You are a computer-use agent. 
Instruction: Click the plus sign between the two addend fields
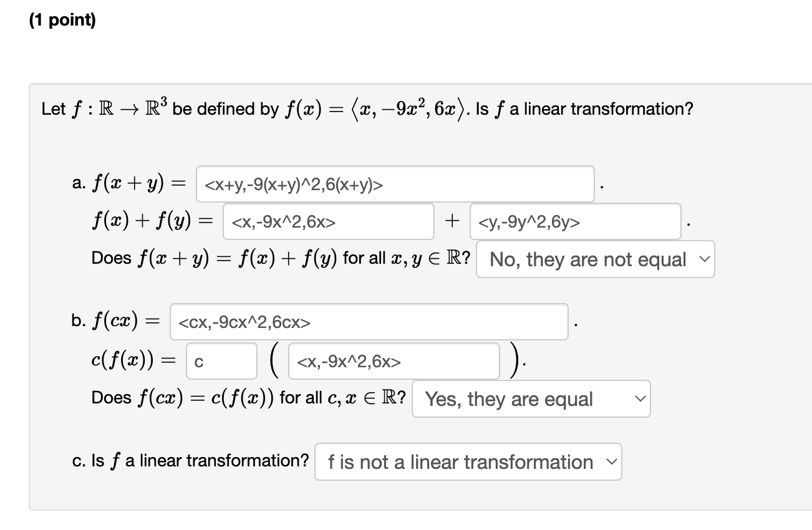point(453,219)
